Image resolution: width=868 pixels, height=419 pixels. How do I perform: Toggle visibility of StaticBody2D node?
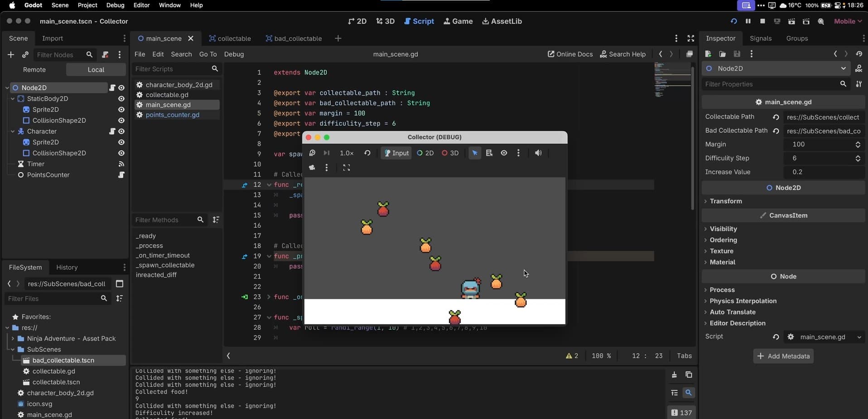[x=121, y=99]
